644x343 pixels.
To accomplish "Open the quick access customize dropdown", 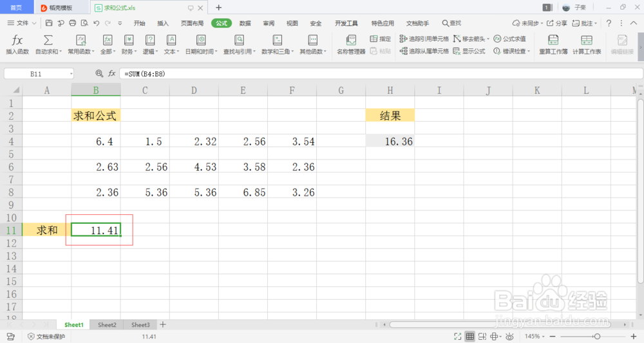I will pos(120,23).
